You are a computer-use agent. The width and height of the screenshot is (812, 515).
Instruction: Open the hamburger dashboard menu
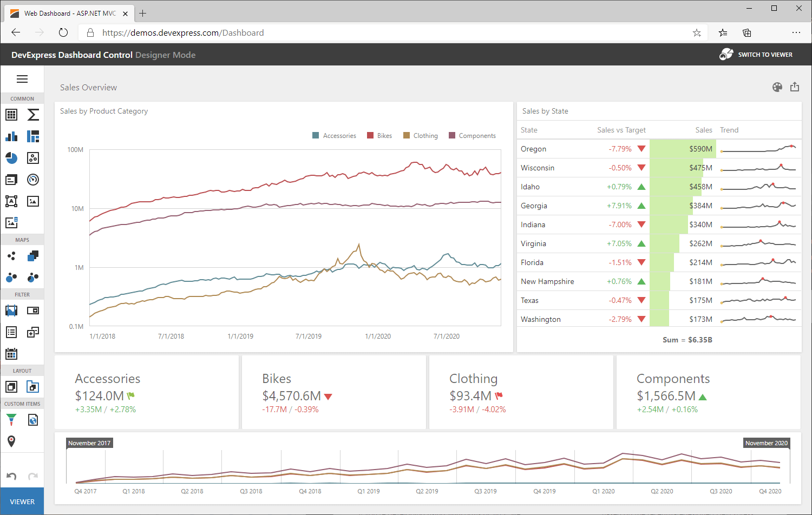(x=22, y=79)
